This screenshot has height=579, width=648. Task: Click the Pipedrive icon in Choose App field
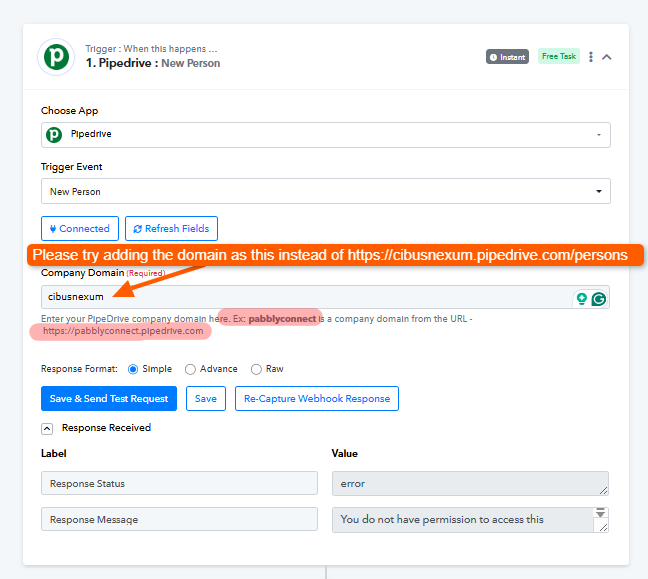point(54,134)
